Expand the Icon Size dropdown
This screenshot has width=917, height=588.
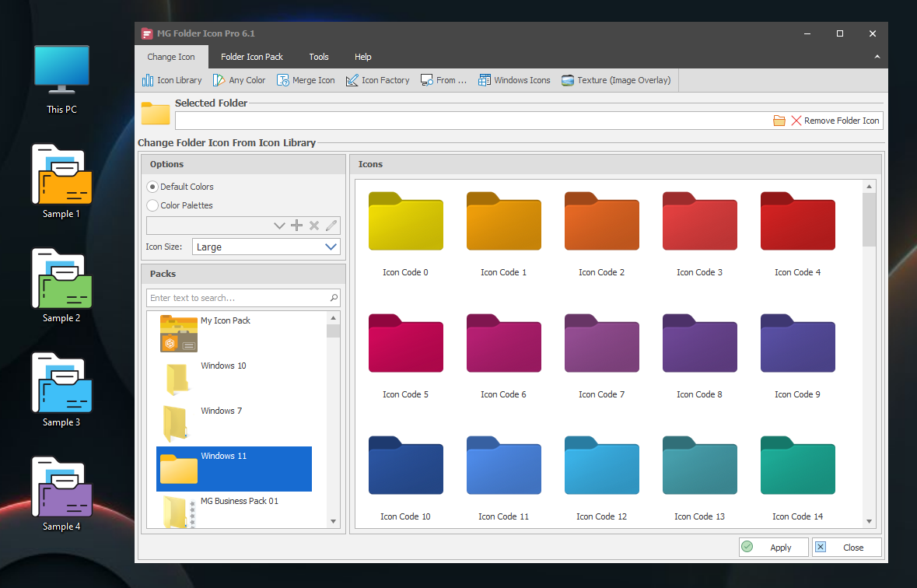[x=331, y=247]
